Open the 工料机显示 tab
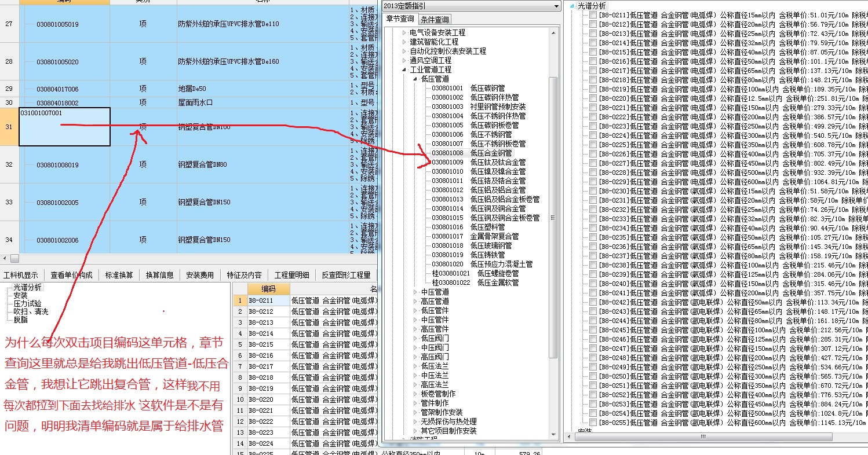The width and height of the screenshot is (868, 455). coord(21,275)
